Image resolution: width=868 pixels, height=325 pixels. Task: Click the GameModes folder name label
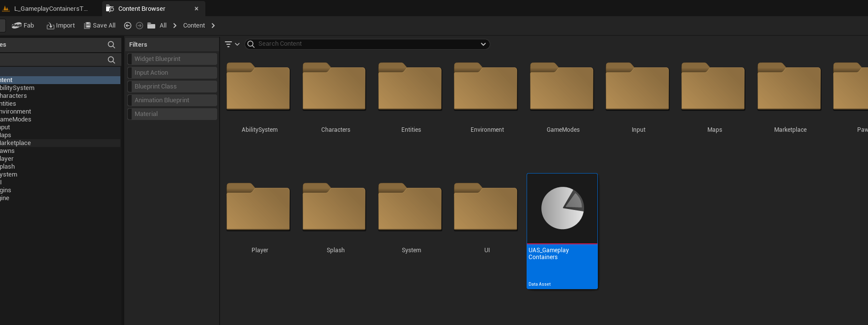(x=563, y=130)
